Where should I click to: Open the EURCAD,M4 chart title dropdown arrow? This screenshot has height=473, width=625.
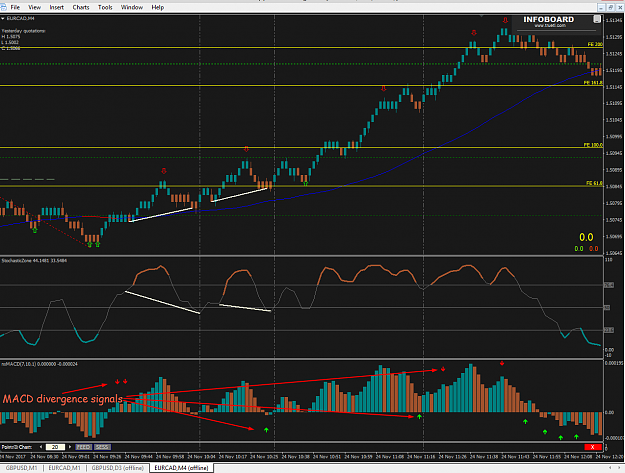[3, 18]
